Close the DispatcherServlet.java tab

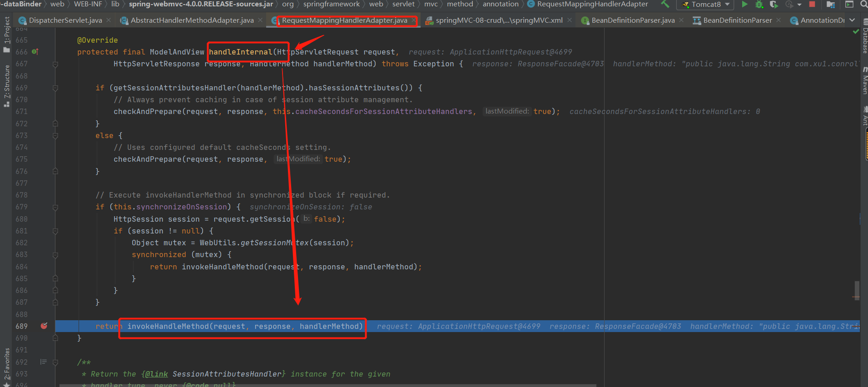(x=109, y=20)
